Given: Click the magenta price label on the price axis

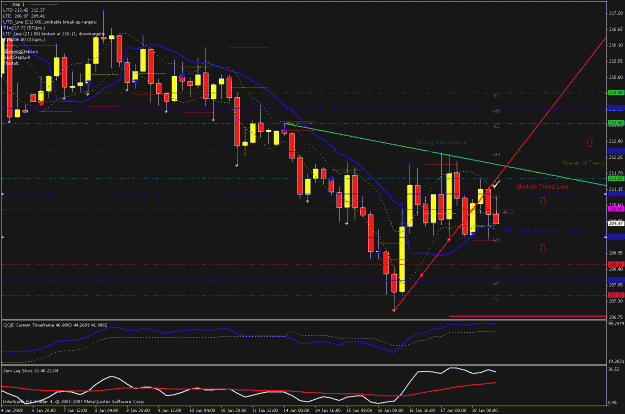Looking at the screenshot, I should (x=616, y=209).
